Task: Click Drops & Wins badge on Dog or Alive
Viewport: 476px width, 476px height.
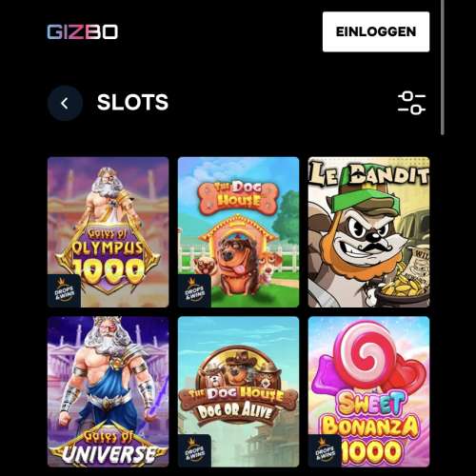Action: 194,450
